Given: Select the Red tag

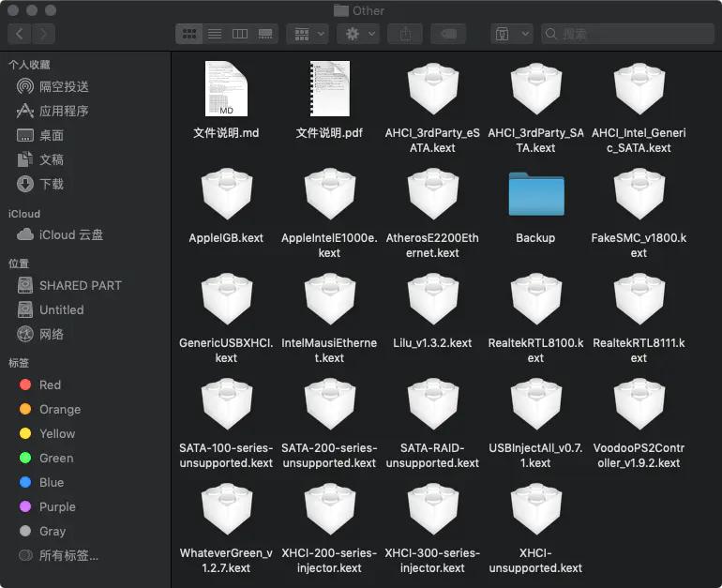Looking at the screenshot, I should tap(40, 384).
